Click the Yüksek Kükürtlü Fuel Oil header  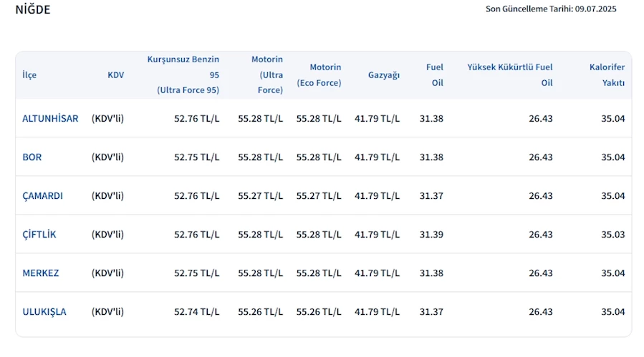[510, 74]
